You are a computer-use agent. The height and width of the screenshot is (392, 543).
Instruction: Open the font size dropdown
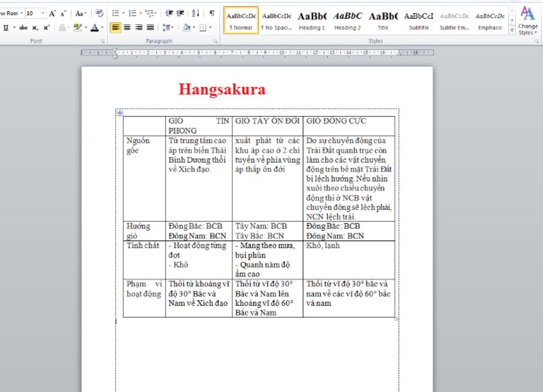click(43, 13)
